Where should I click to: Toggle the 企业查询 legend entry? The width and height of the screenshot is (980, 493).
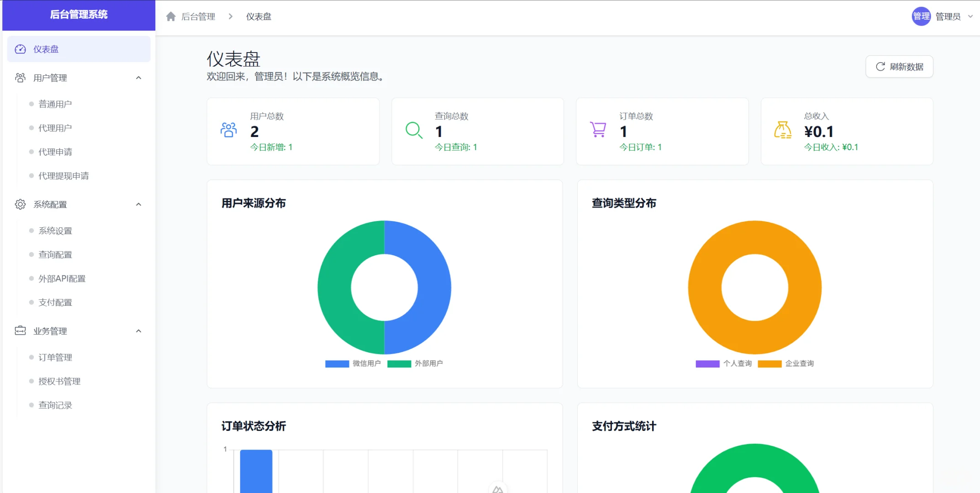click(786, 363)
